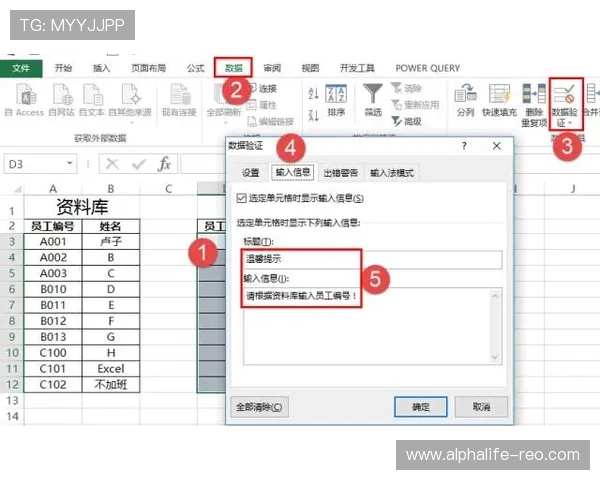Open the 设置 tab in dialog
The width and height of the screenshot is (600, 480).
251,173
